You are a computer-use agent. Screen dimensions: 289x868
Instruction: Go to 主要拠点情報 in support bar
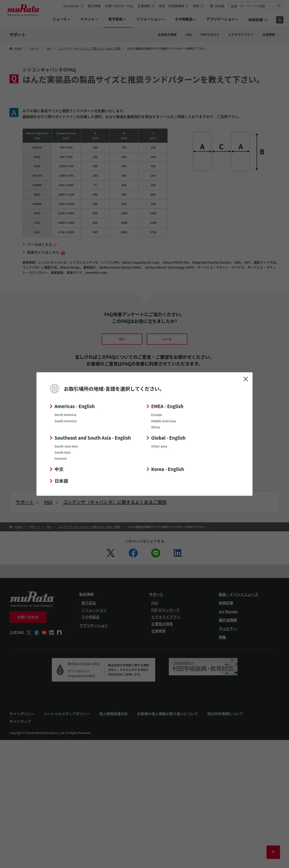click(167, 35)
